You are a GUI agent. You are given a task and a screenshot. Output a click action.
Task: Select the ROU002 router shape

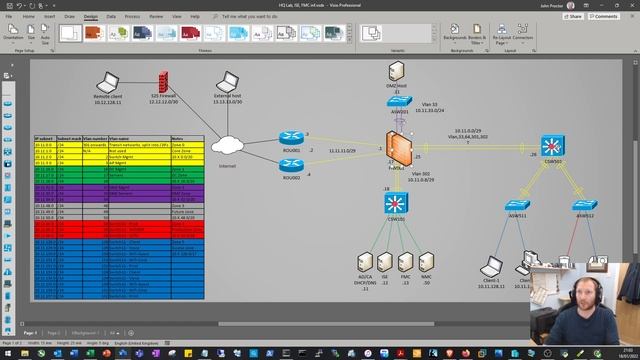click(291, 165)
